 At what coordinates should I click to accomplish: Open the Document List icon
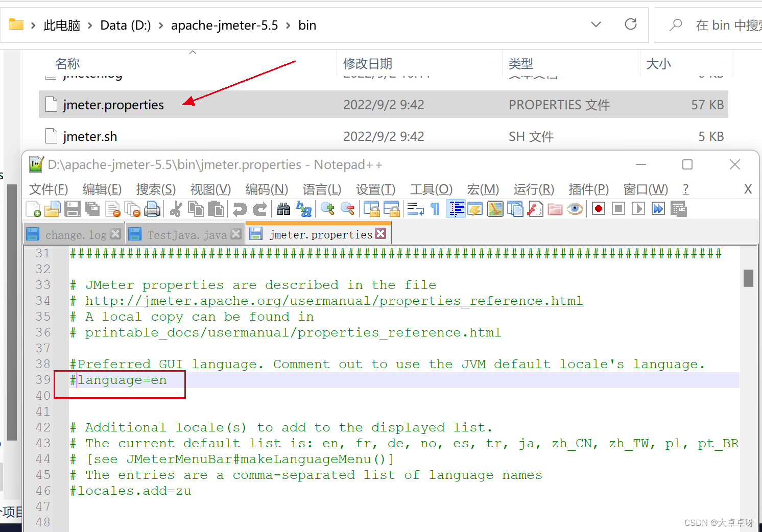[x=515, y=209]
